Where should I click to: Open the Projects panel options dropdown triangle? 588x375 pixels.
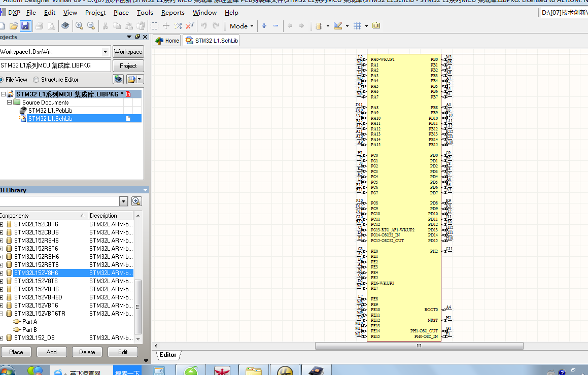pos(129,37)
